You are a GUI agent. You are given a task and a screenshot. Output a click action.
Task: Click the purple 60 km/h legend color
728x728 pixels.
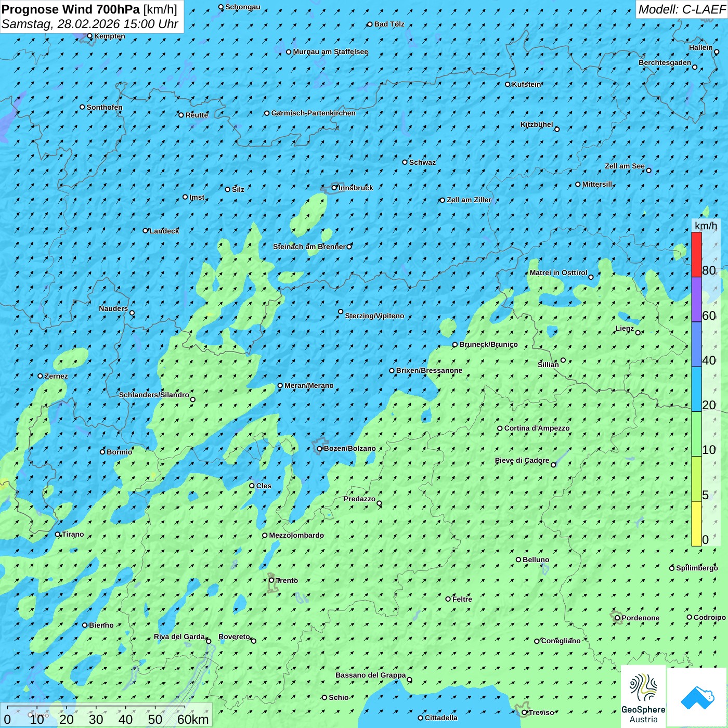(696, 300)
